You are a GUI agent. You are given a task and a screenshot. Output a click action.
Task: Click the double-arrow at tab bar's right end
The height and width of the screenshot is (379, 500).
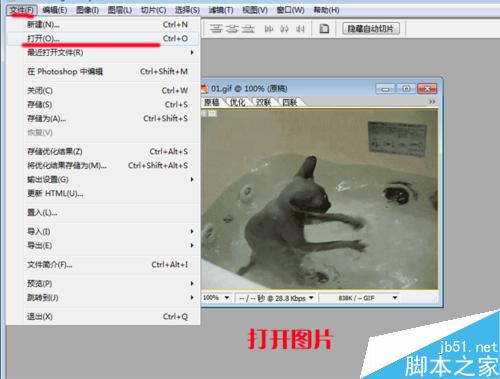click(432, 102)
